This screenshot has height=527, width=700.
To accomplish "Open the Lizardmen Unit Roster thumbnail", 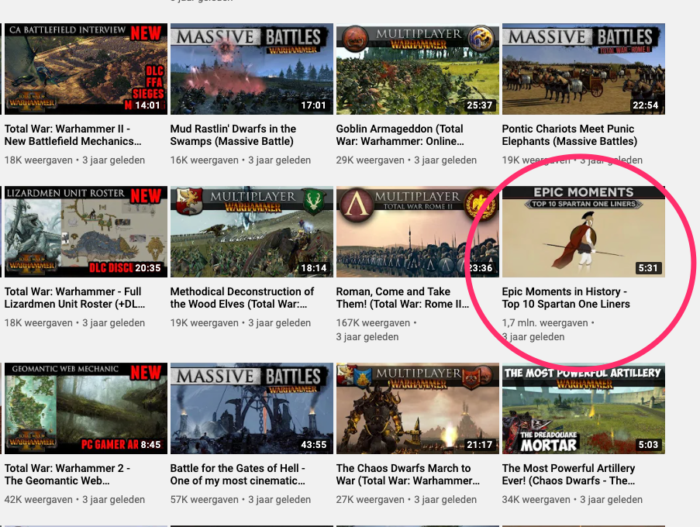I will point(85,232).
